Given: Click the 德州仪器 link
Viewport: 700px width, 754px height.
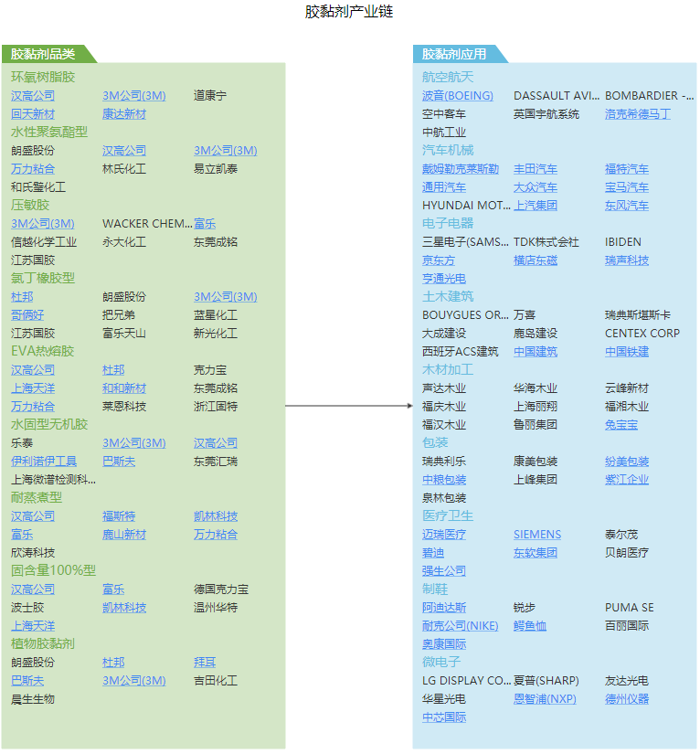Looking at the screenshot, I should coord(627,698).
